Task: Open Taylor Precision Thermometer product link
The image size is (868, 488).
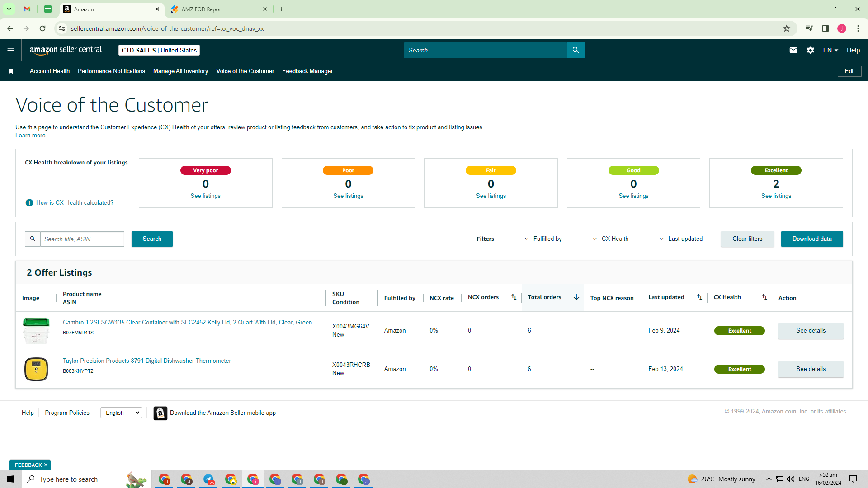Action: point(147,361)
